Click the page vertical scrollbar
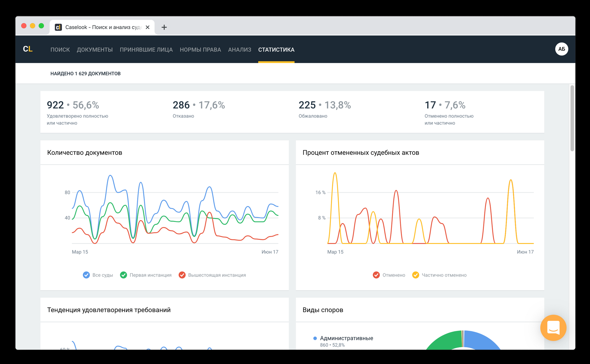590x364 pixels. 572,118
